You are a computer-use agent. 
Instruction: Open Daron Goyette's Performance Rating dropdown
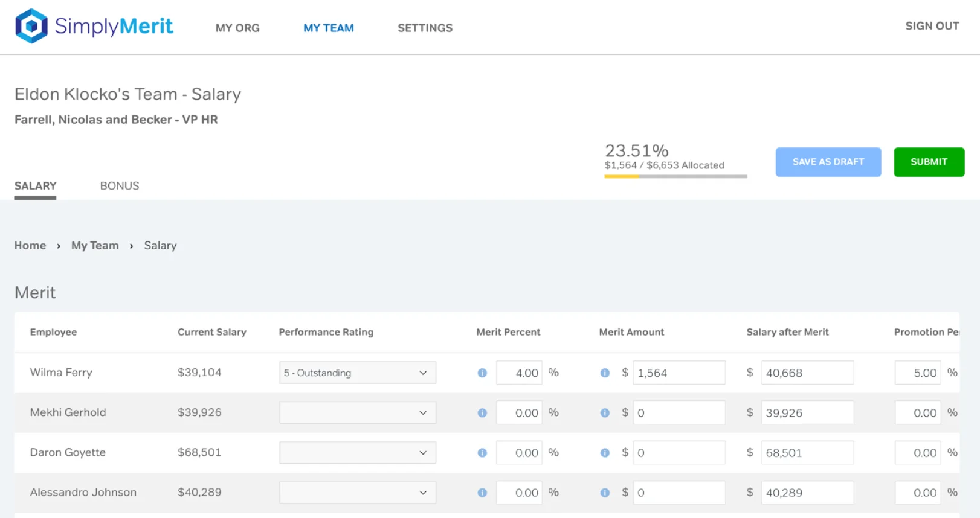tap(358, 452)
